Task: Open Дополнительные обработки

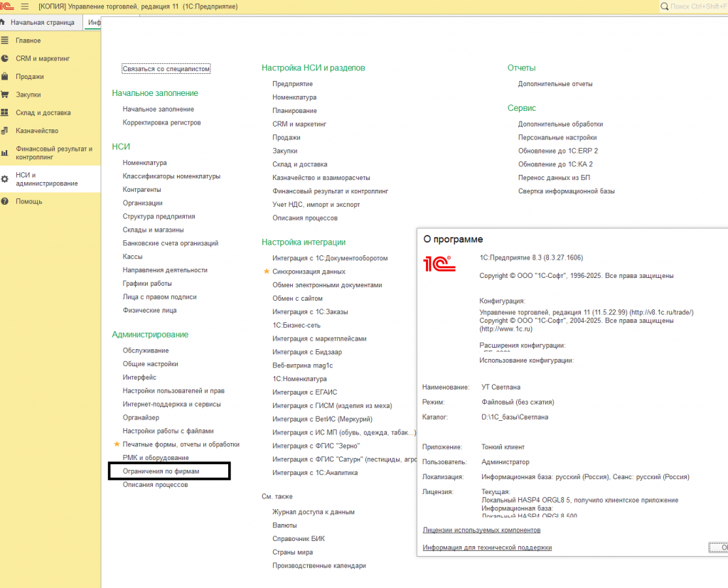Action: coord(560,124)
